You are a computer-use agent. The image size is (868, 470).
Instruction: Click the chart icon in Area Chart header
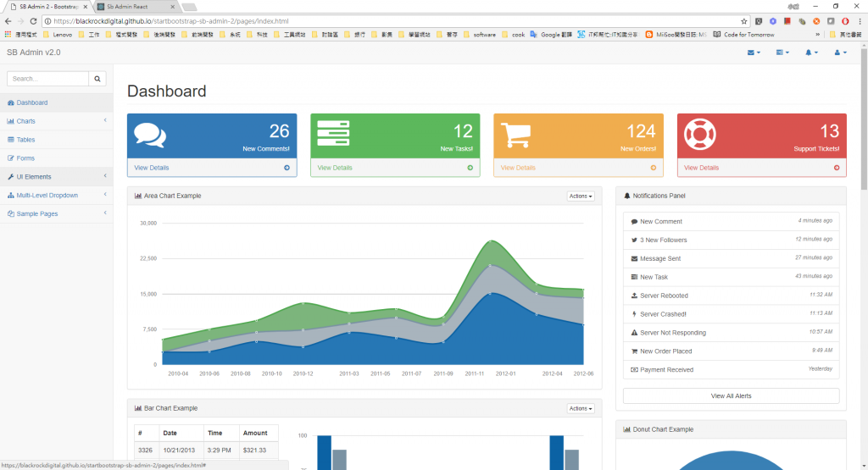(x=138, y=196)
